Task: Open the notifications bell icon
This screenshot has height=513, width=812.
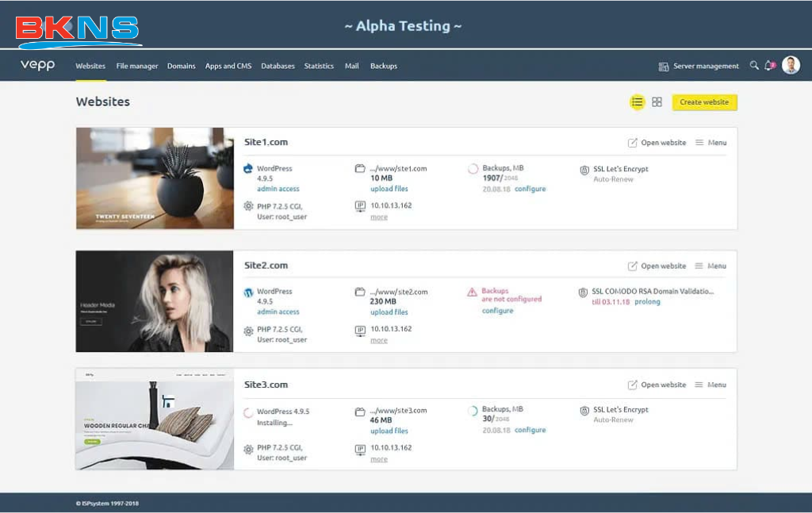Action: coord(769,66)
